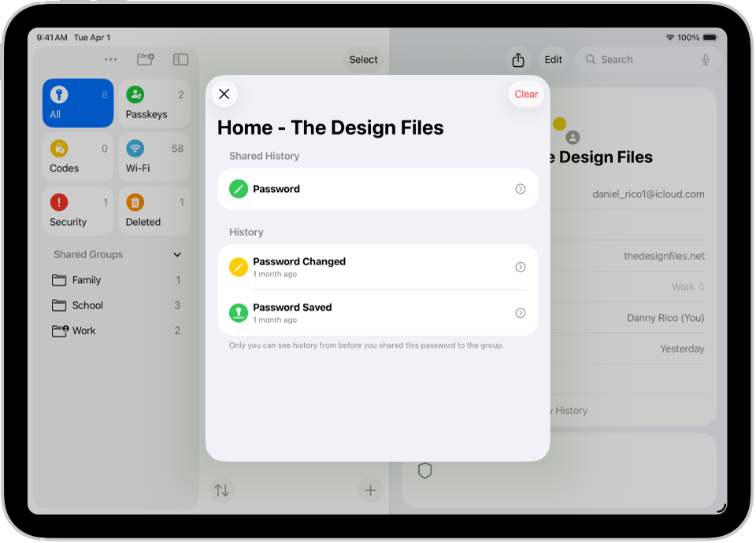This screenshot has width=756, height=543.
Task: Tap the Select button
Action: [364, 59]
